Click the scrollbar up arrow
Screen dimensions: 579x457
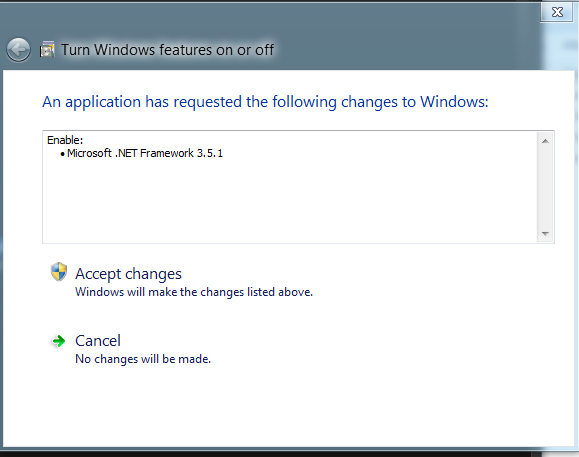(x=545, y=141)
